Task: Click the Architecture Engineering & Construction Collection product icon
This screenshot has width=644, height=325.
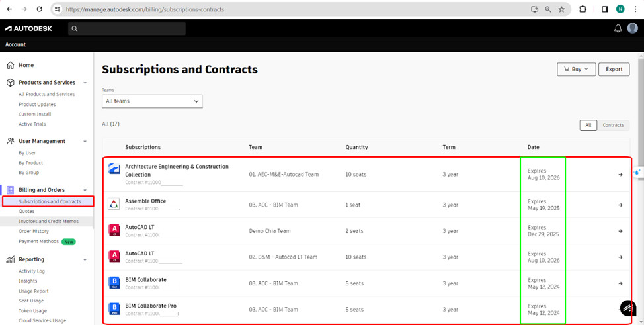Action: [x=114, y=169]
